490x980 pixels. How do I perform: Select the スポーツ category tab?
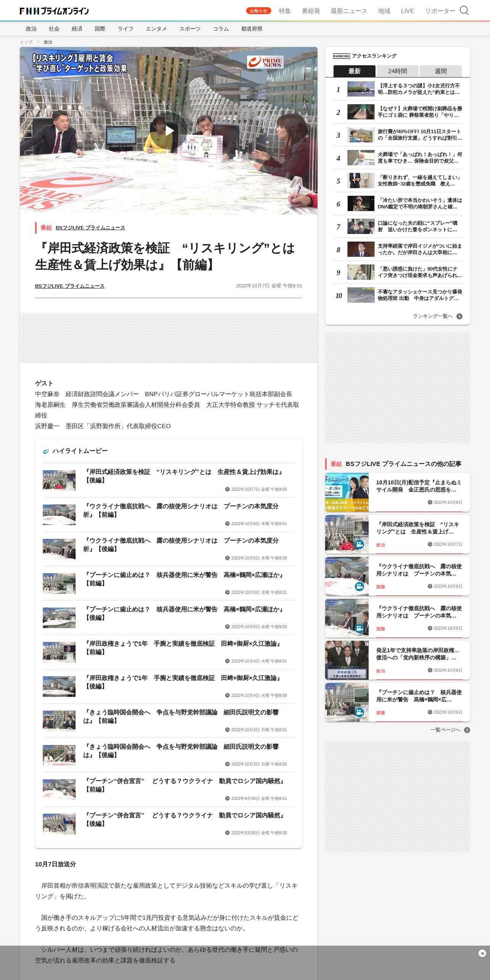click(x=190, y=29)
